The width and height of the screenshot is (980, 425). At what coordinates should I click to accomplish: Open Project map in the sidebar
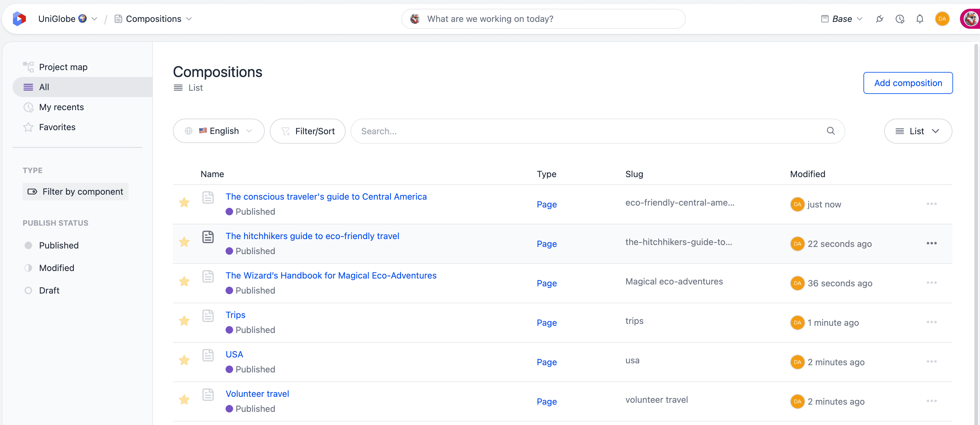point(63,67)
